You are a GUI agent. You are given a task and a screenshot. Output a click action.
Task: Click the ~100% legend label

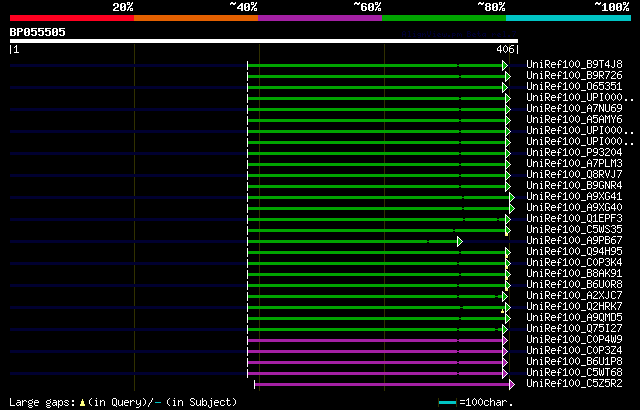pyautogui.click(x=612, y=7)
